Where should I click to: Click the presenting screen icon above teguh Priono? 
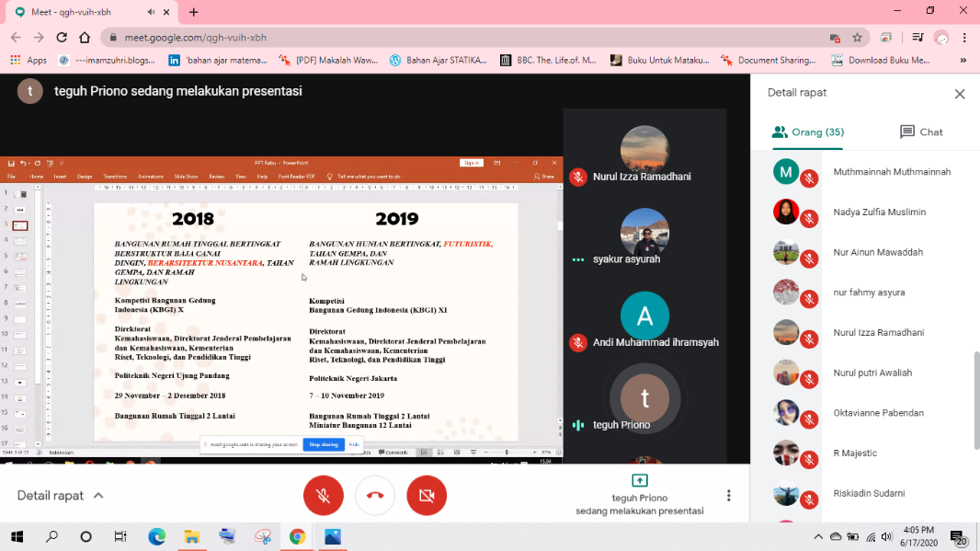point(639,480)
